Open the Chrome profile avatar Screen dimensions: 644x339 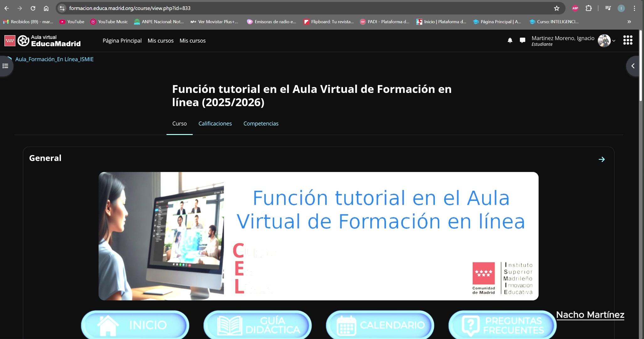621,8
